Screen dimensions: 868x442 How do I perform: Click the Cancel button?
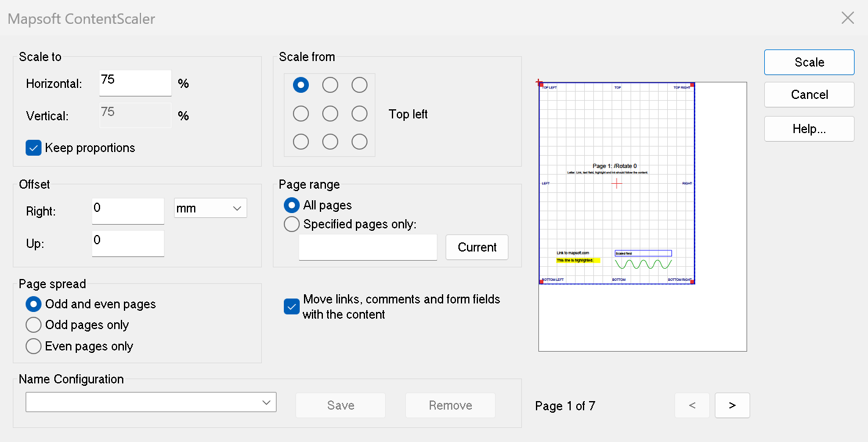809,95
